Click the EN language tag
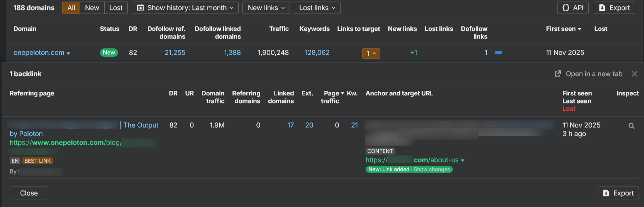644x207 pixels. (15, 161)
